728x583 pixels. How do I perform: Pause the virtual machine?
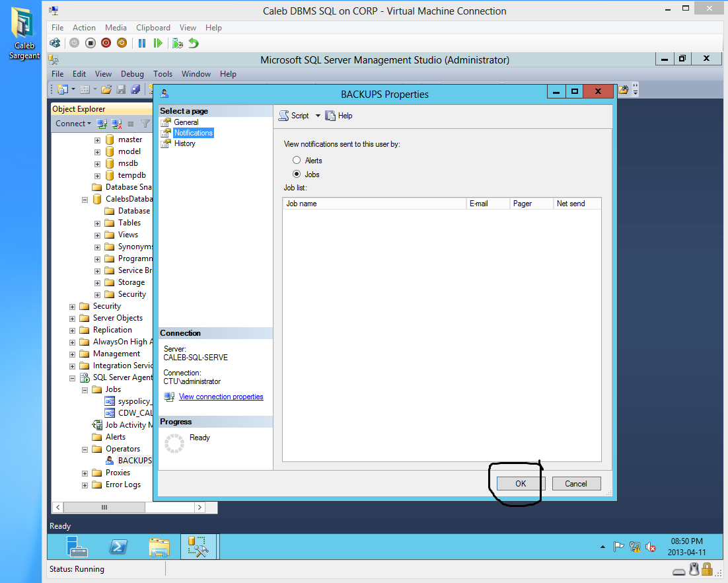click(x=142, y=43)
